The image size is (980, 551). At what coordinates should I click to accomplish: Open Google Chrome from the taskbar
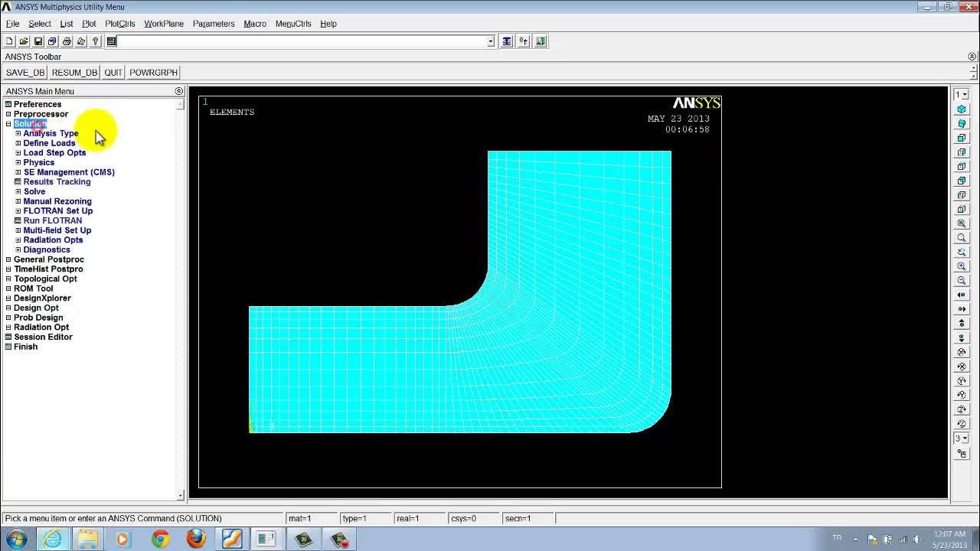(x=160, y=539)
